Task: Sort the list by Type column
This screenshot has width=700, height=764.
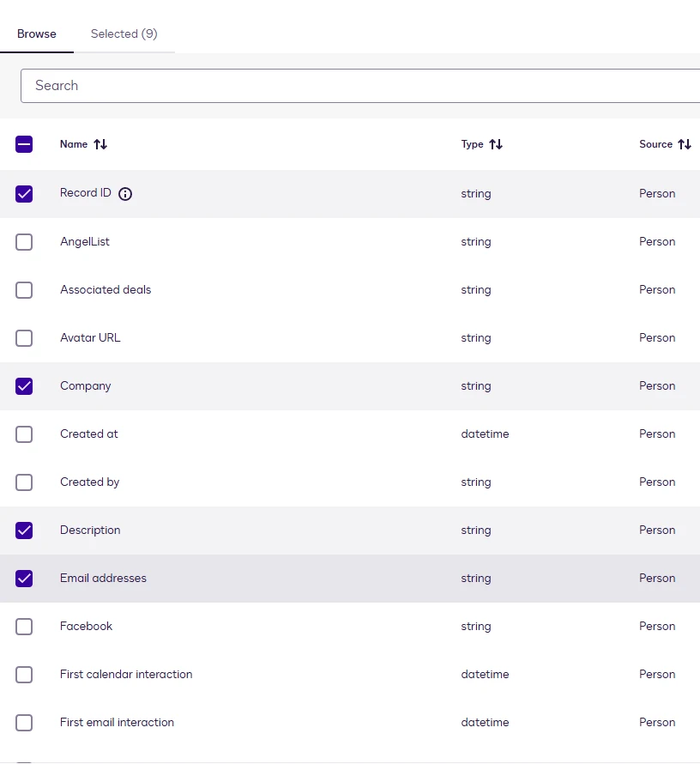Action: 496,144
